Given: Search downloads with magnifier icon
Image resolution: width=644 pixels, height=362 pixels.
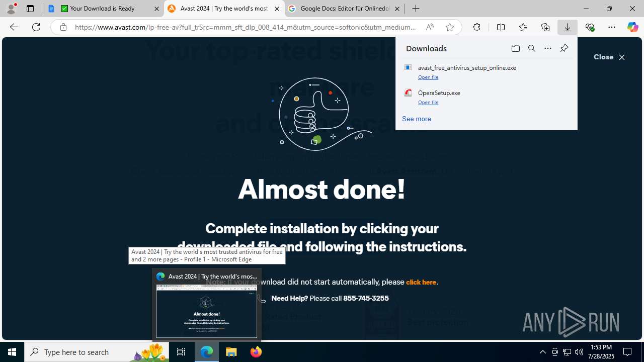Looking at the screenshot, I should 531,48.
